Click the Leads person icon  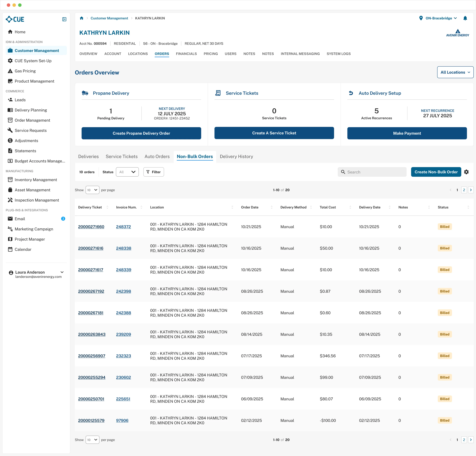(x=10, y=100)
